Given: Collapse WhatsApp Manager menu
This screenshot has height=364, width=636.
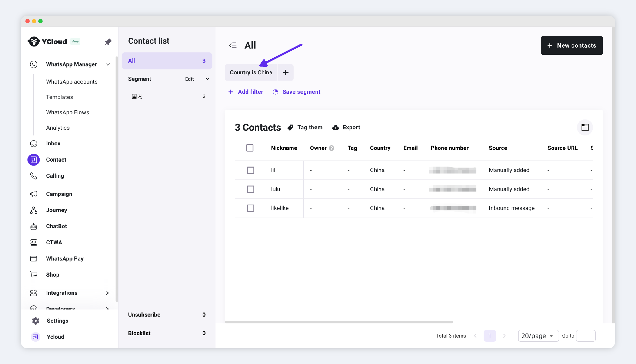Looking at the screenshot, I should (x=107, y=64).
